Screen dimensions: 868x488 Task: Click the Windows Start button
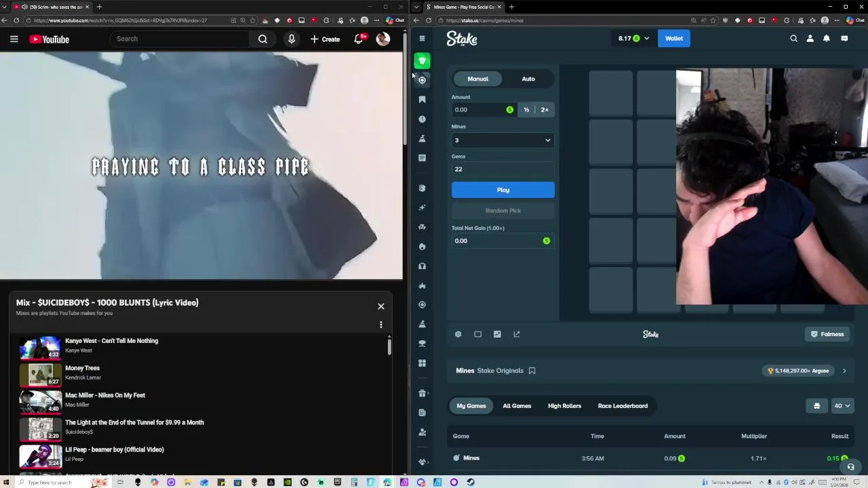pos(6,483)
